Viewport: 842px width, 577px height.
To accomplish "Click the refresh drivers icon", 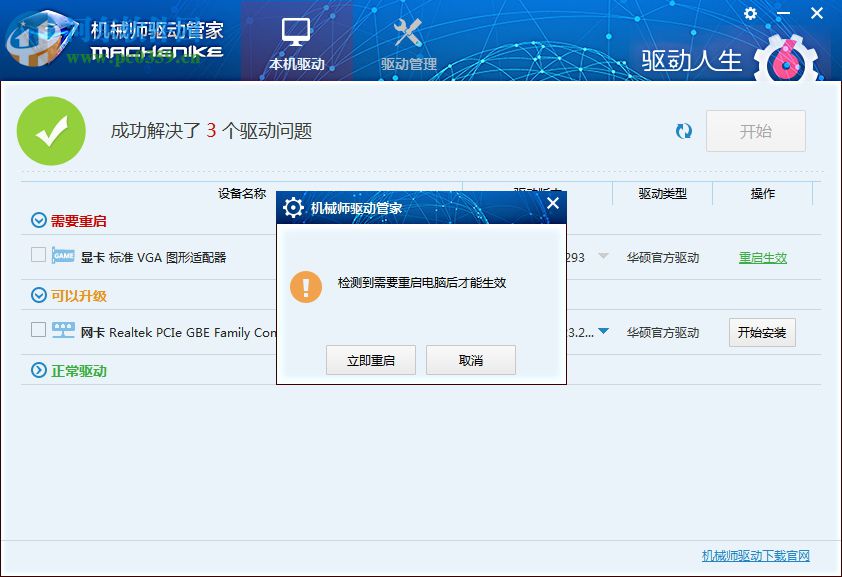I will [684, 130].
